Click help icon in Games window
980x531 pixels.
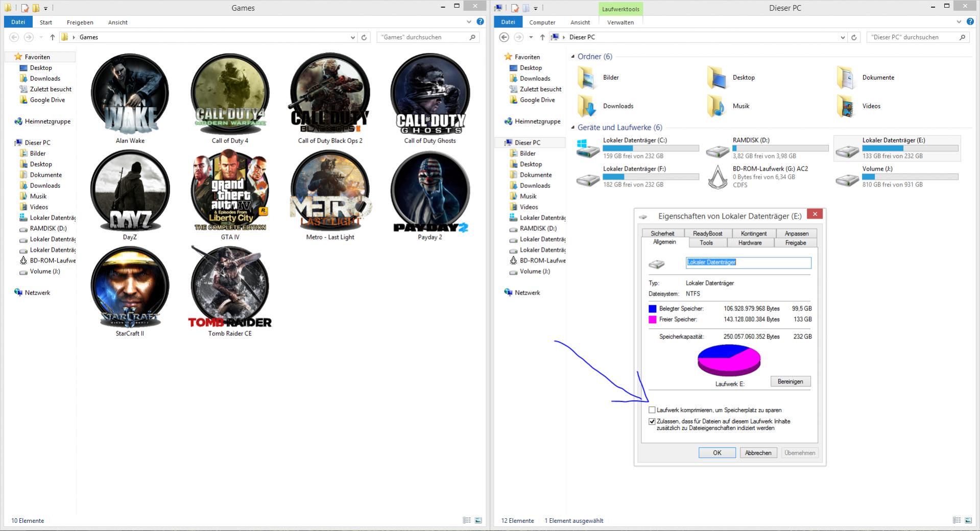click(480, 22)
